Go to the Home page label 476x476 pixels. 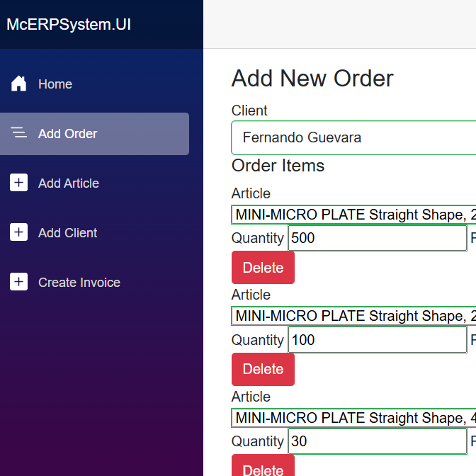pos(55,84)
